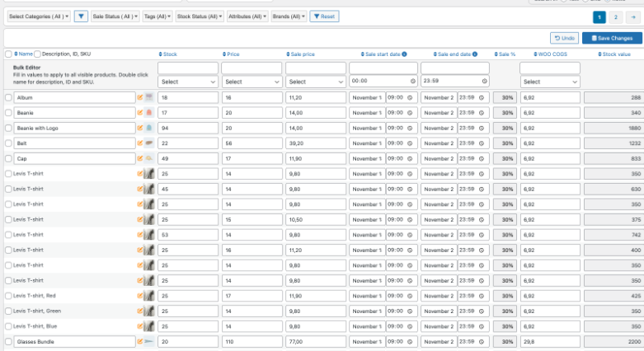Open edit pencil icon for Album
The height and width of the screenshot is (351, 644).
(x=140, y=97)
